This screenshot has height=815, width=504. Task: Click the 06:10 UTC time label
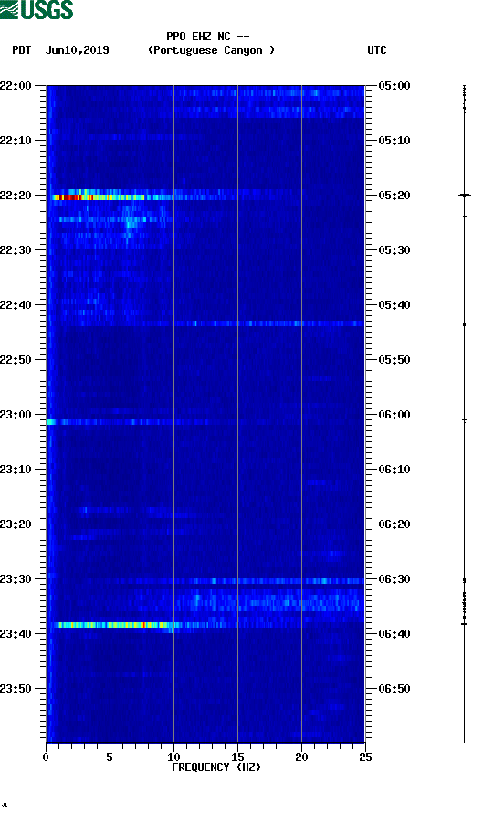[x=394, y=470]
